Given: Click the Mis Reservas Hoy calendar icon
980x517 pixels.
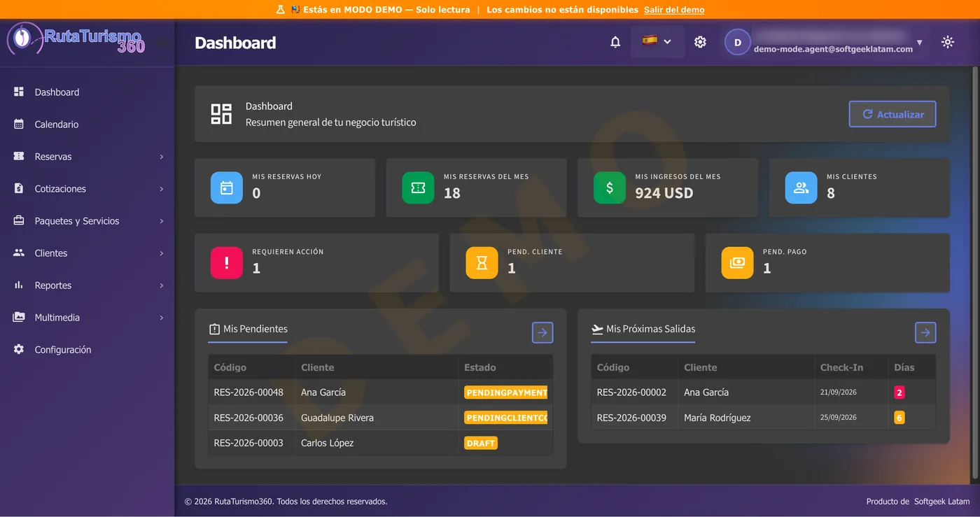Looking at the screenshot, I should point(227,187).
